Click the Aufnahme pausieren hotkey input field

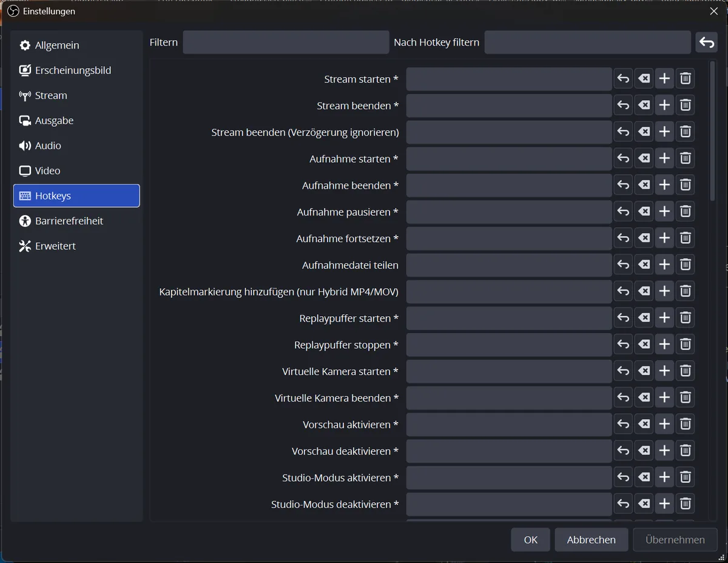click(x=509, y=212)
